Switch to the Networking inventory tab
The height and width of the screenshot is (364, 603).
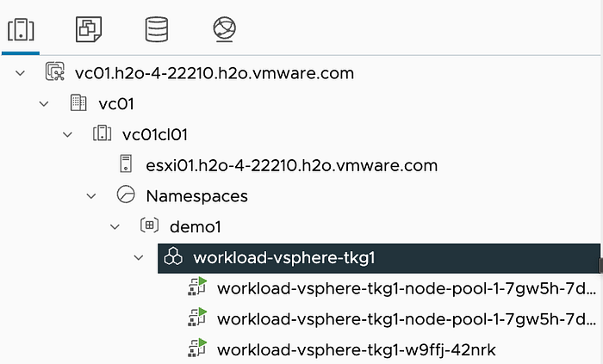[224, 29]
